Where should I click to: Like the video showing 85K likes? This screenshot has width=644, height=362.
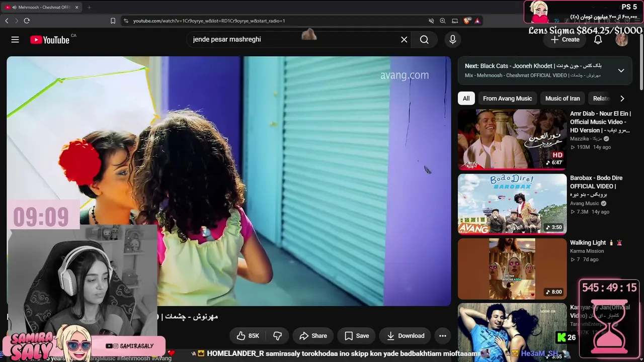248,336
